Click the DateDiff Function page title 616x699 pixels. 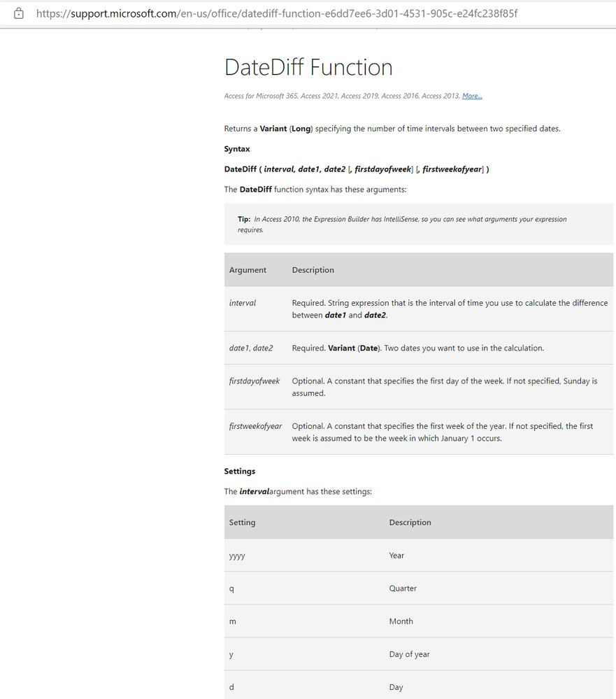pos(308,67)
